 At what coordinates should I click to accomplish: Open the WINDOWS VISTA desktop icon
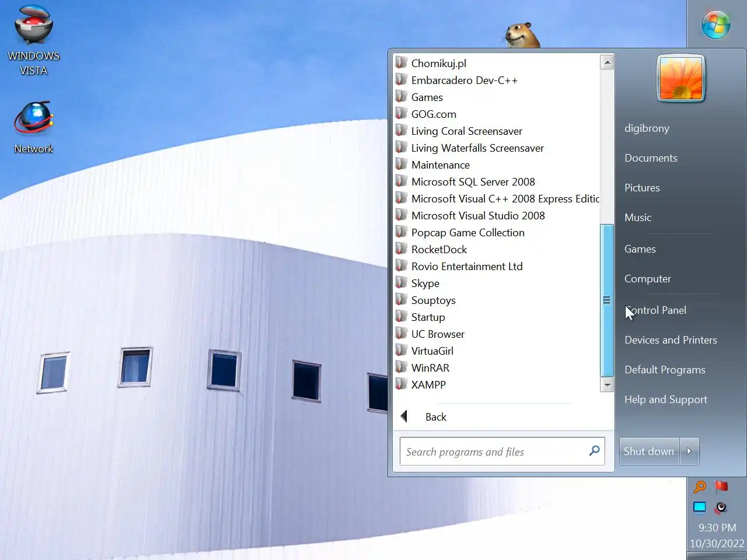pos(33,41)
